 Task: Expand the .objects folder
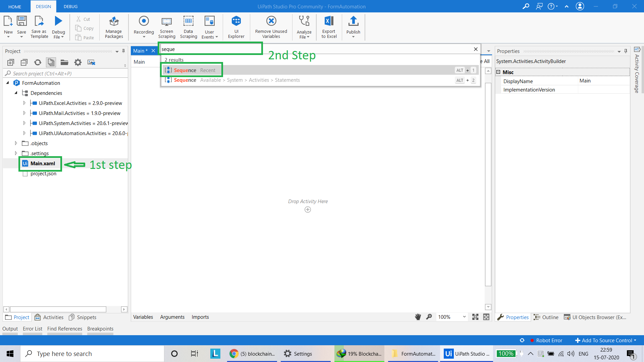tap(16, 143)
